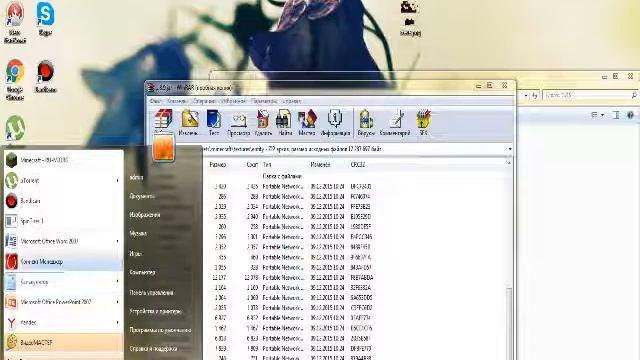Click the Find (Найти) binoculars icon

point(284,122)
